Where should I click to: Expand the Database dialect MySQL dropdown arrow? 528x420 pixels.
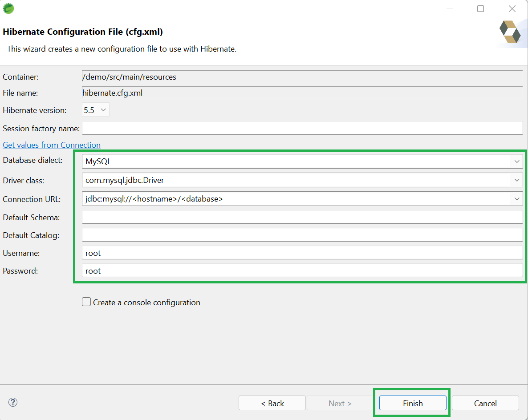tap(516, 162)
